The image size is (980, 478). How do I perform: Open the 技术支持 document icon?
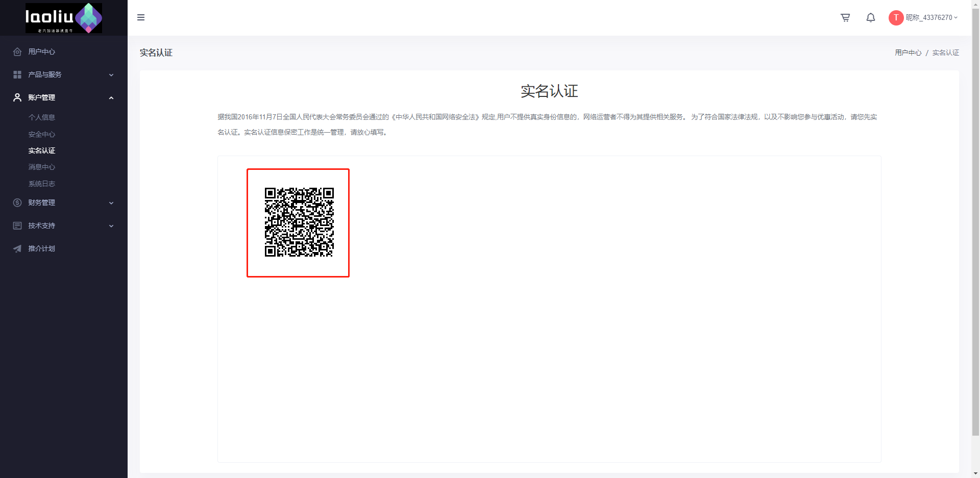17,225
